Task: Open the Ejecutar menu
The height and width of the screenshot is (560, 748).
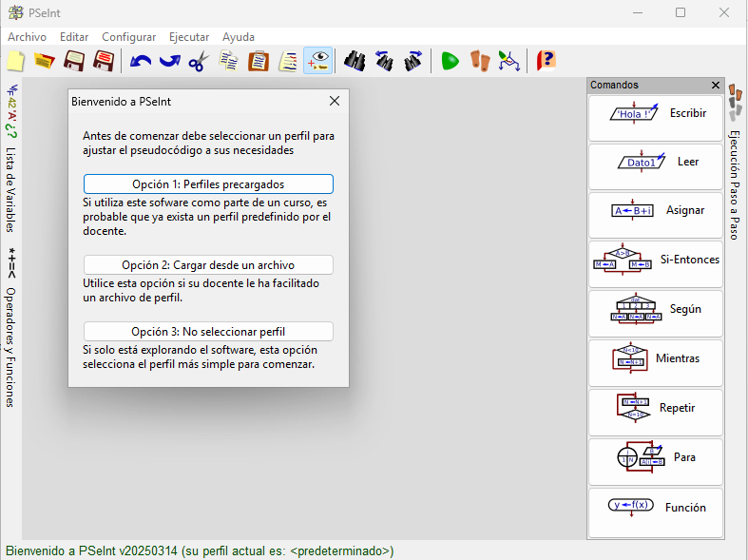Action: tap(189, 37)
